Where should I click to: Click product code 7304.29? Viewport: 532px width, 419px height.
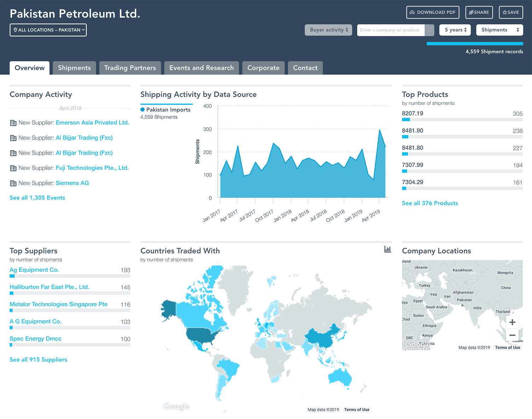pos(412,182)
